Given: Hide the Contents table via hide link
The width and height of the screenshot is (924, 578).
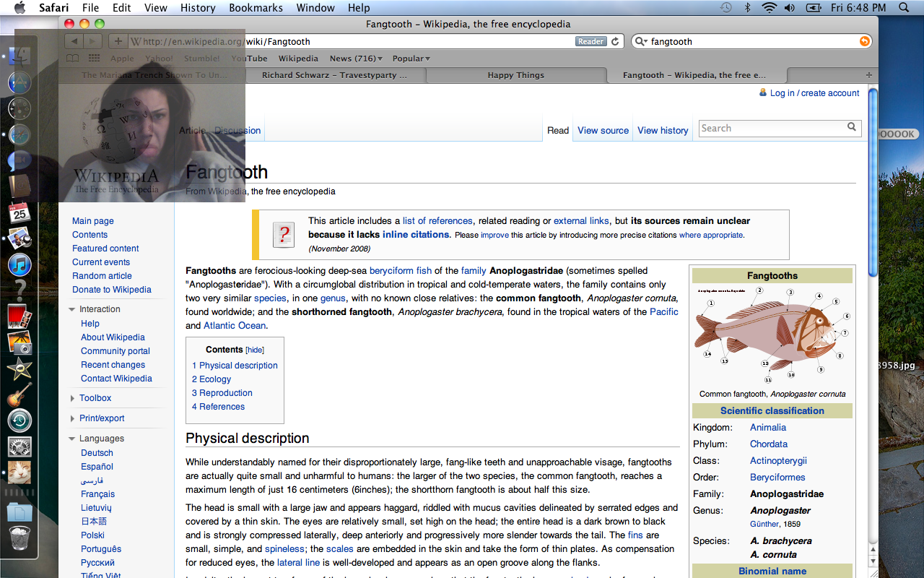Looking at the screenshot, I should (x=255, y=350).
